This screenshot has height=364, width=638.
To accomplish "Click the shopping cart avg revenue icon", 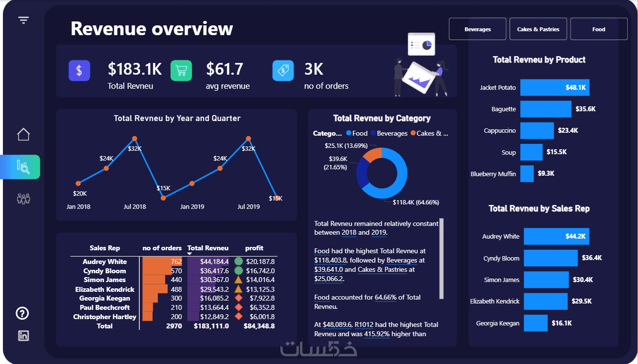I will point(181,70).
